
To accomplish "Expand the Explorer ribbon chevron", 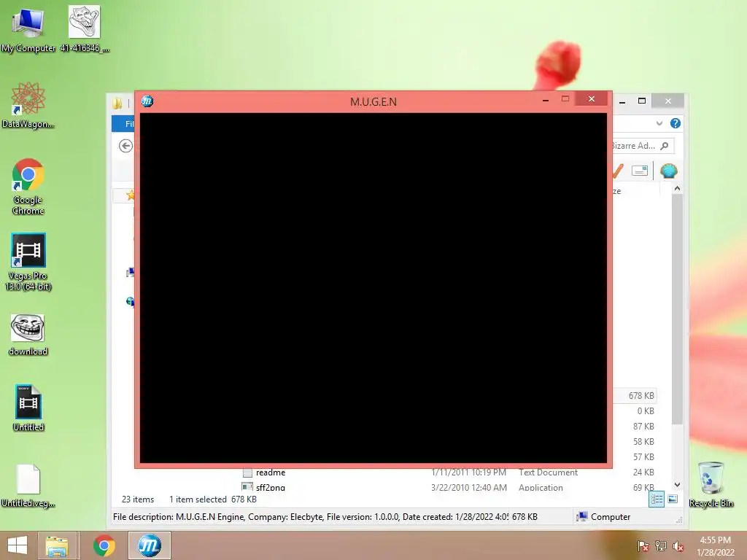I will [x=659, y=123].
